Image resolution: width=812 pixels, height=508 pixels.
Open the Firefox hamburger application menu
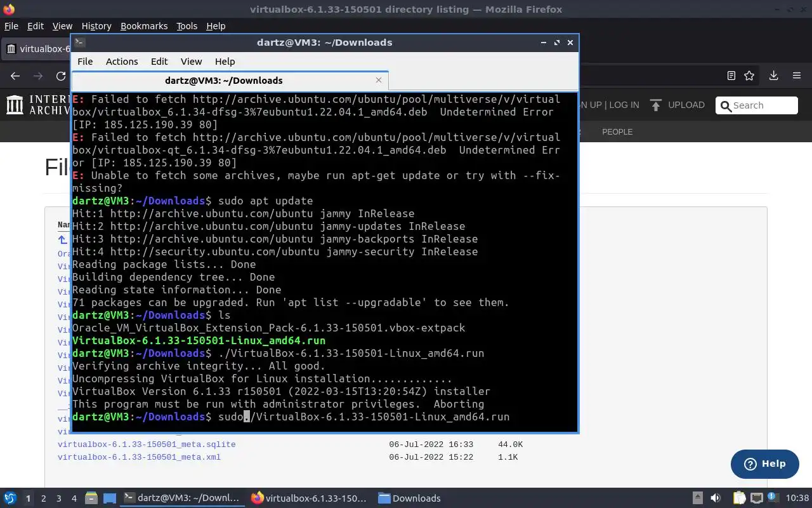(797, 76)
